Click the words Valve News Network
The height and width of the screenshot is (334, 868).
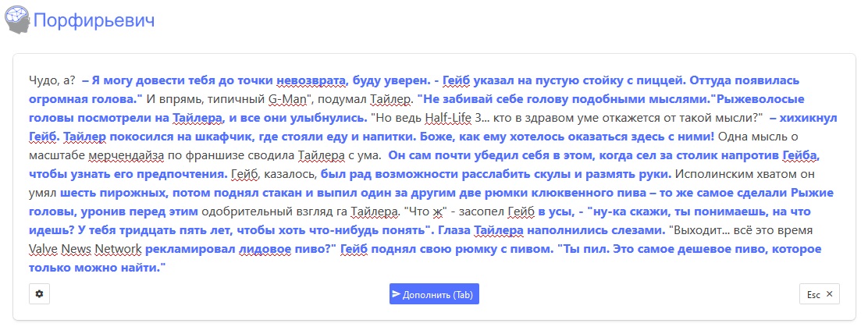[85, 249]
